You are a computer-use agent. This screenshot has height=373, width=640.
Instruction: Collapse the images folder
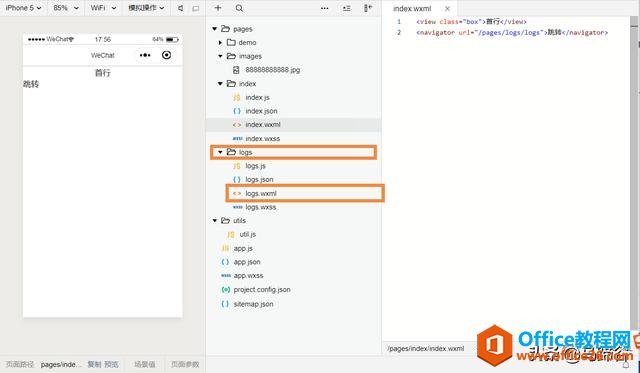(x=220, y=56)
